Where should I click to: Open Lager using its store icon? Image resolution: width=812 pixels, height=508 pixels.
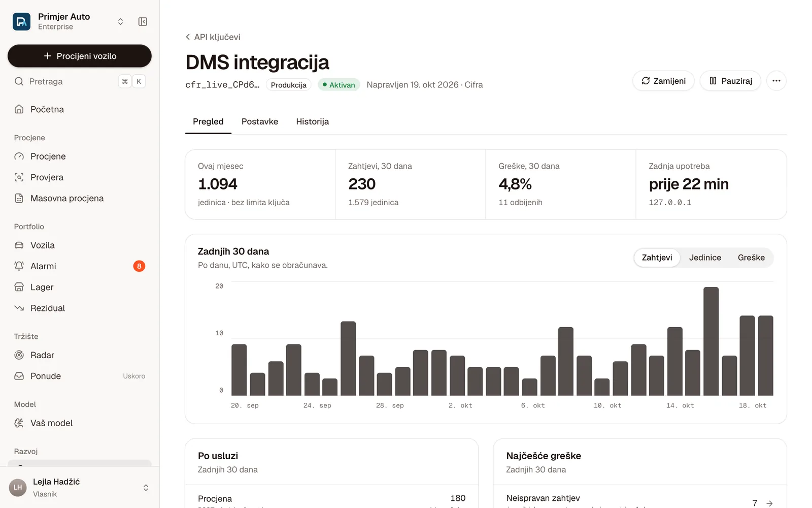[19, 287]
